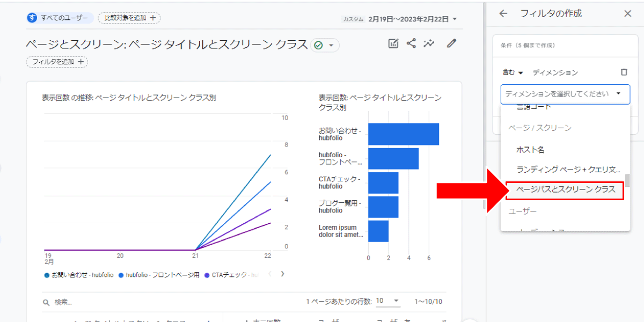Toggle お問い合わせ - hubfolio legend series
The width and height of the screenshot is (644, 322).
pos(79,275)
